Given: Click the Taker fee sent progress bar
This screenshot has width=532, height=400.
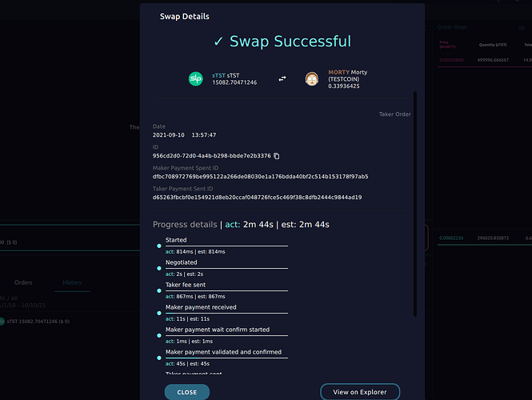Looking at the screenshot, I should point(226,290).
